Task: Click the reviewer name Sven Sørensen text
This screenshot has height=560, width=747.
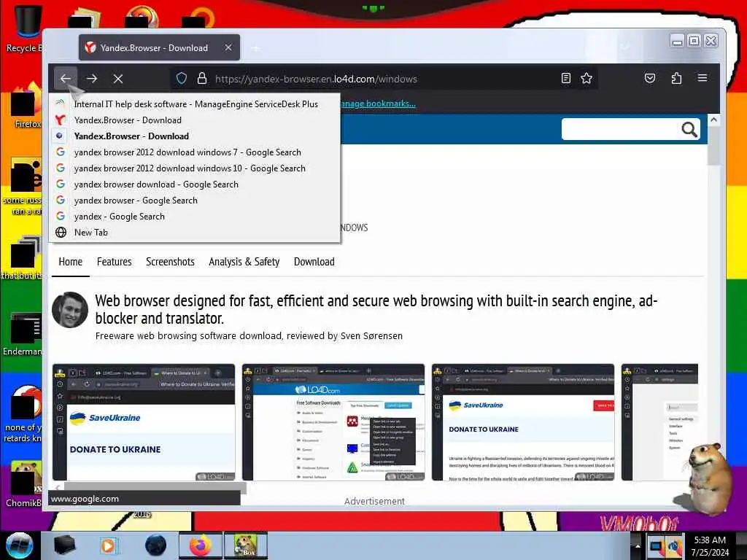Action: point(371,335)
